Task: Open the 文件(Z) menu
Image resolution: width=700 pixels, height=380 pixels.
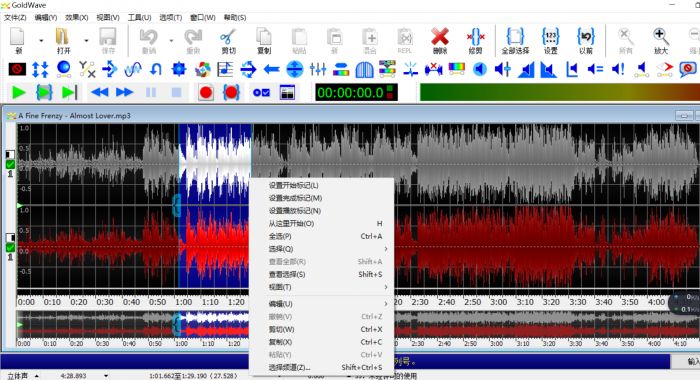Action: pos(15,17)
